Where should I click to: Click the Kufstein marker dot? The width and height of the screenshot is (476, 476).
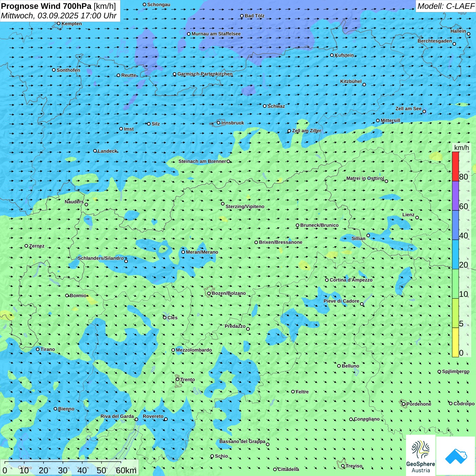(332, 55)
